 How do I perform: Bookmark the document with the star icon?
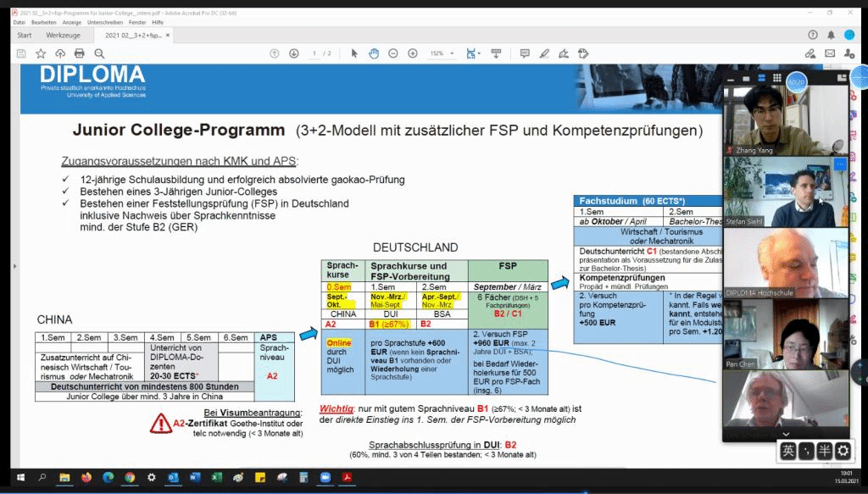(x=41, y=53)
